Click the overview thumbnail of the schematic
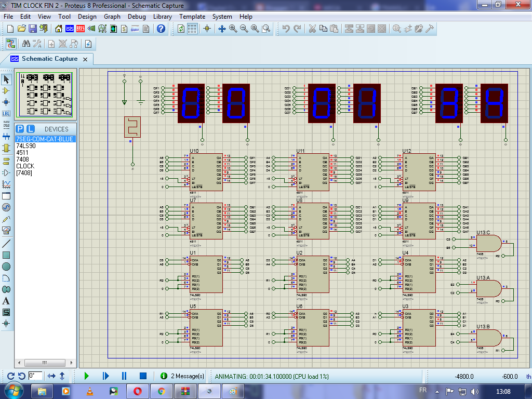The width and height of the screenshot is (532, 399). 45,95
